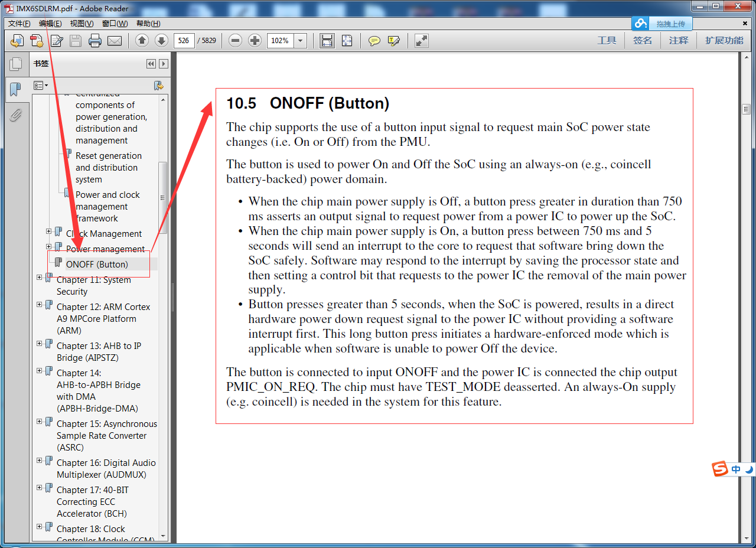Click the zoom out minus button
This screenshot has width=756, height=548.
[x=236, y=41]
